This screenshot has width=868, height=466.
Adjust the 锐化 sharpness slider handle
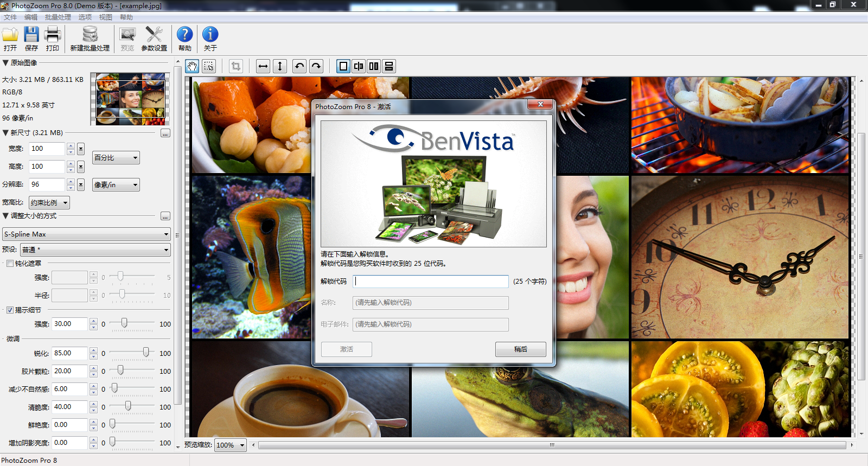pos(146,353)
